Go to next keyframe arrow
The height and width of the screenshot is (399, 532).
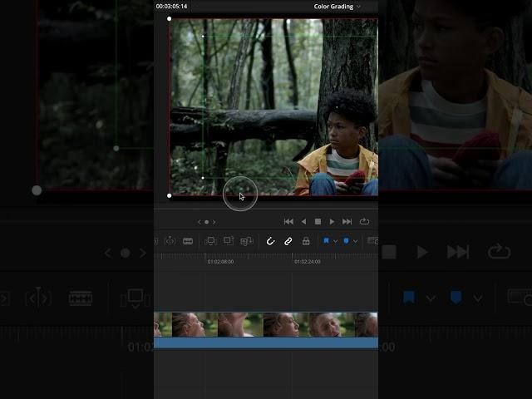click(214, 222)
